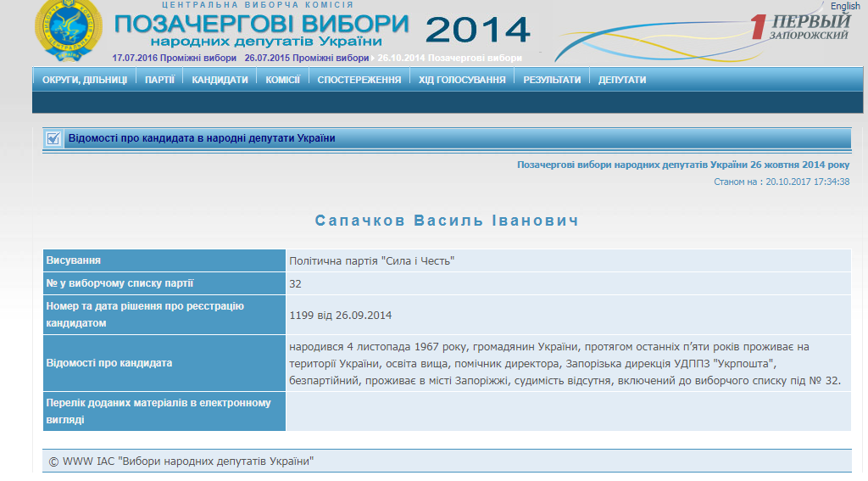
Task: Open the 17.07.2016 Проміжні вибори link
Action: (x=174, y=59)
